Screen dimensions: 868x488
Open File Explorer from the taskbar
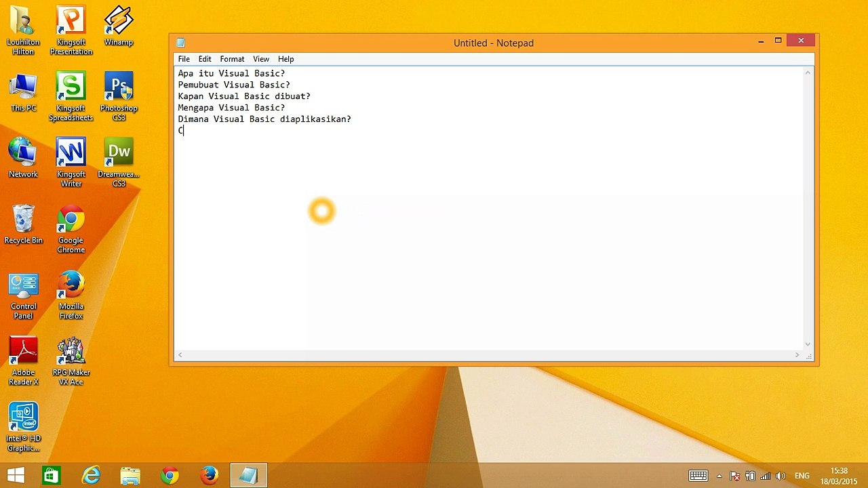point(130,476)
